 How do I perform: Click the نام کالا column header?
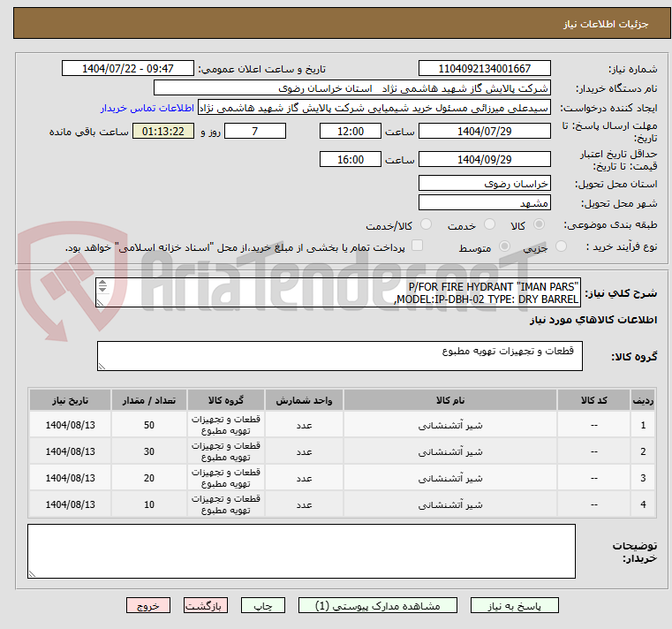tap(450, 400)
